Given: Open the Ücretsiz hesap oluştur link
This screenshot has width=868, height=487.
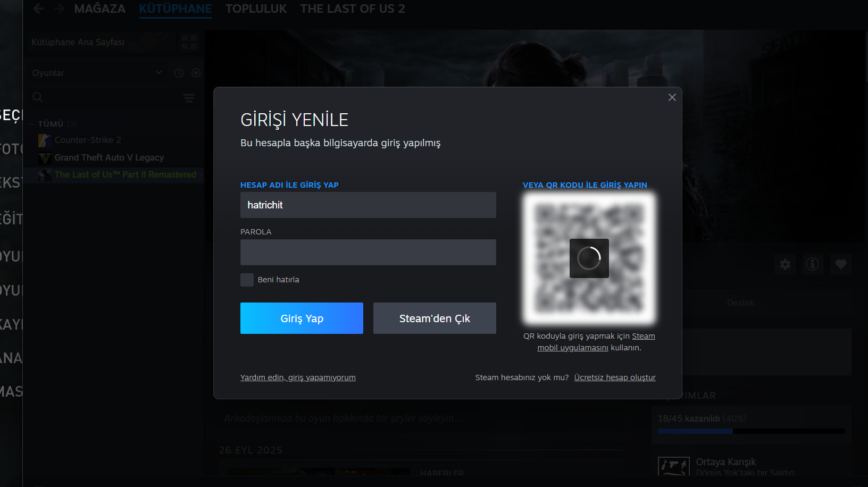Looking at the screenshot, I should tap(615, 377).
